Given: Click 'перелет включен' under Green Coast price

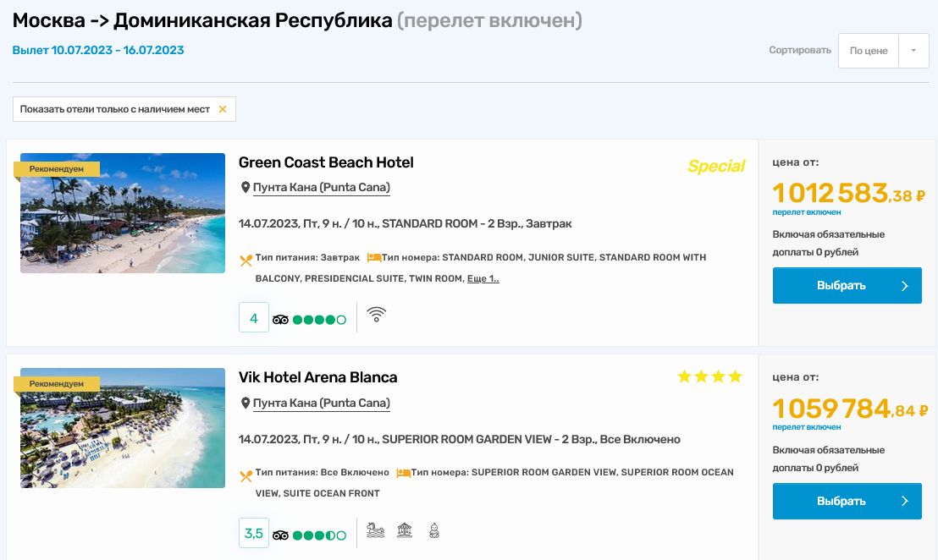Looking at the screenshot, I should click(x=807, y=212).
